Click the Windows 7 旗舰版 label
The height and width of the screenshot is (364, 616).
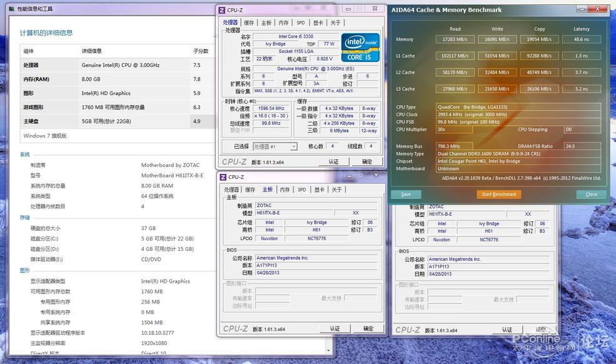pyautogui.click(x=45, y=136)
